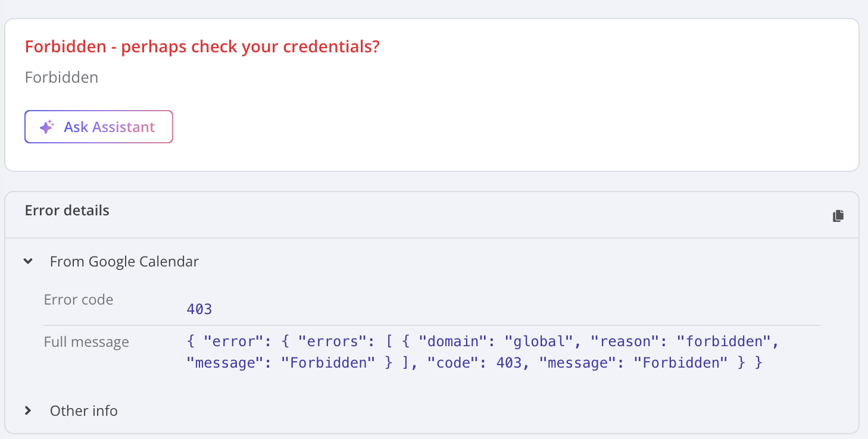Click the Full message field label

(x=86, y=342)
